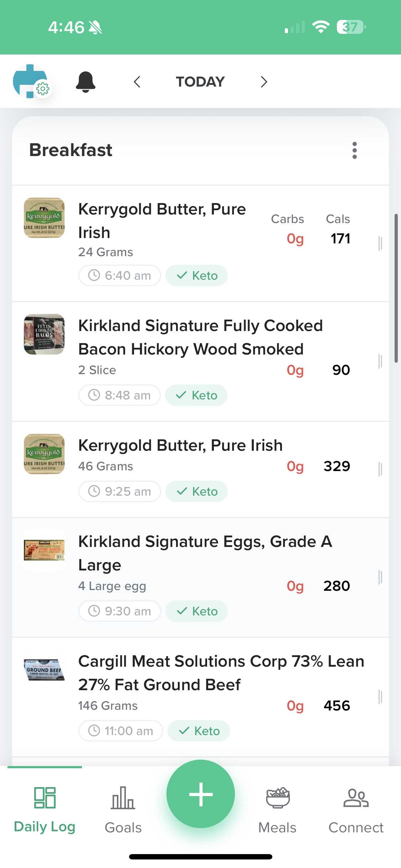
Task: Select the Daily Log tab icon
Action: tap(45, 798)
